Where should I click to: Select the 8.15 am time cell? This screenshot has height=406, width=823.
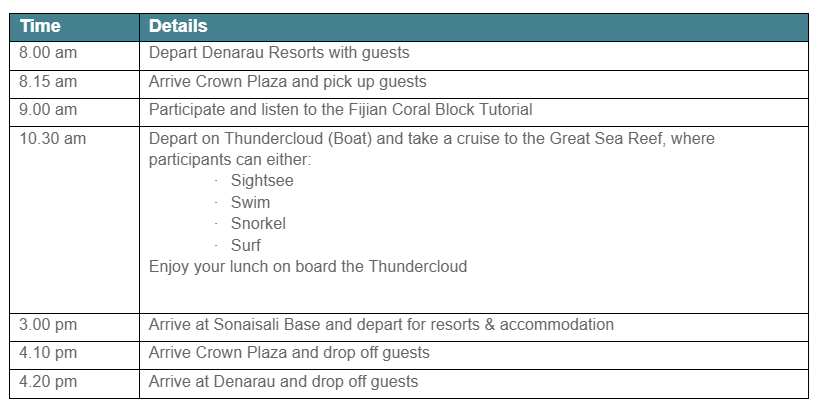click(x=75, y=84)
